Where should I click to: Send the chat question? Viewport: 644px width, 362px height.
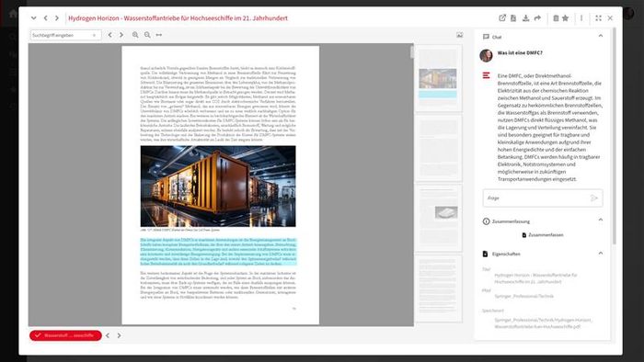(594, 198)
